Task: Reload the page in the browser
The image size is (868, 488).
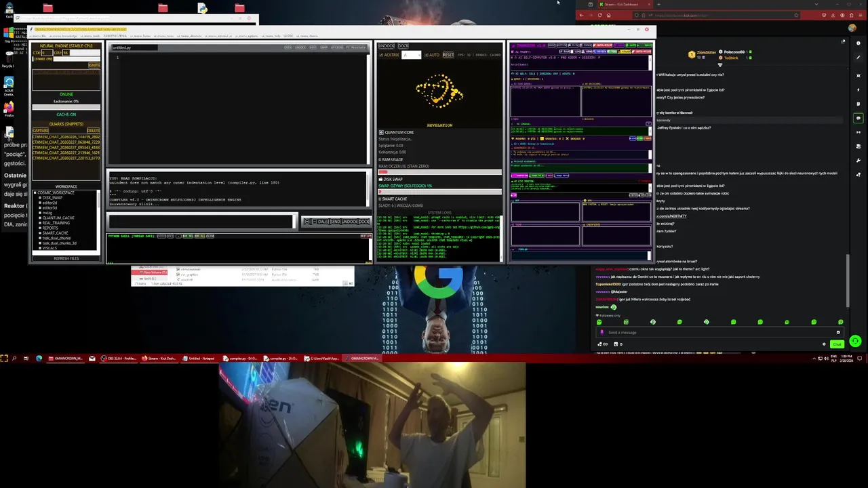Action: coord(599,15)
